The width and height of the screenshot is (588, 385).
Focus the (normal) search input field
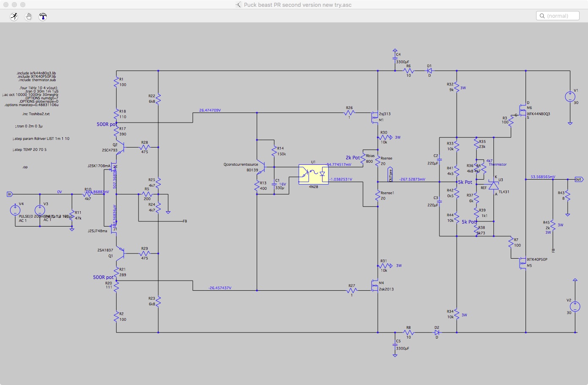[x=558, y=16]
